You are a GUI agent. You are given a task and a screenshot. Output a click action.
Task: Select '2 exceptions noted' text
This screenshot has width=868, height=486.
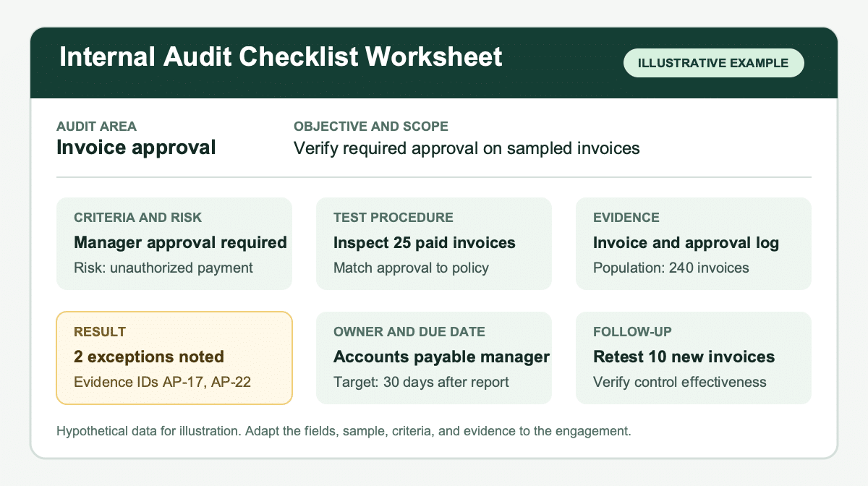click(149, 357)
